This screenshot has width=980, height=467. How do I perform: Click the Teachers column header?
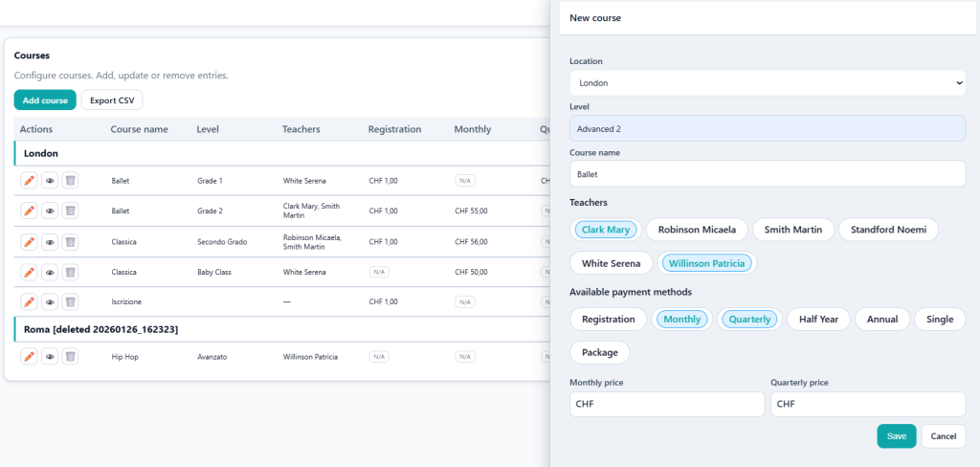(301, 129)
